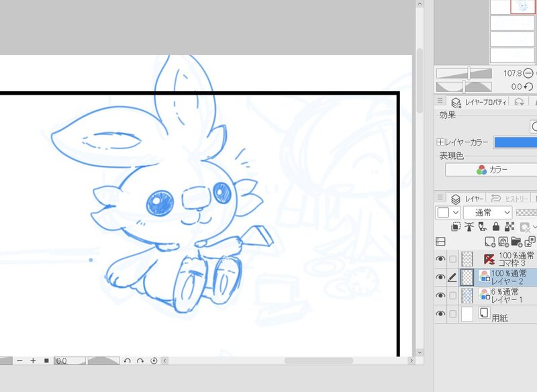Hide the 用紙 paper layer
The width and height of the screenshot is (537, 392).
[440, 313]
